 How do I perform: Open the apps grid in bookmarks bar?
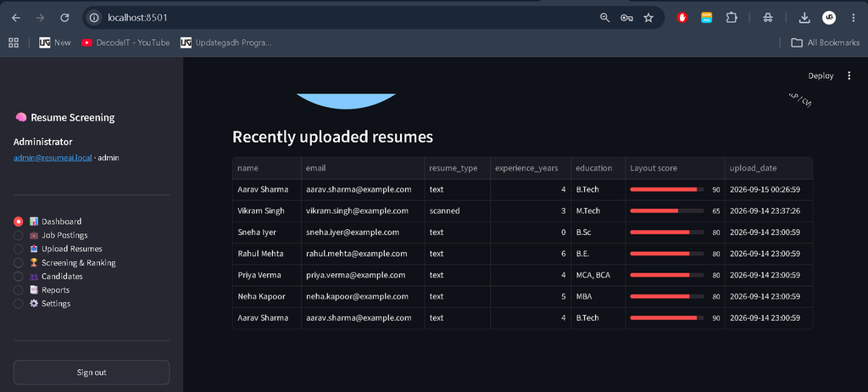pos(14,42)
